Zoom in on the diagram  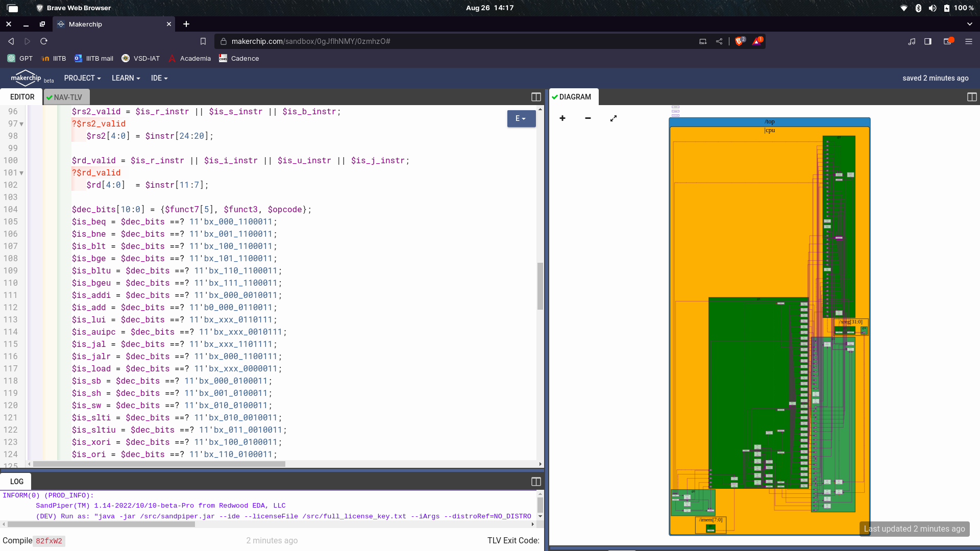point(562,118)
